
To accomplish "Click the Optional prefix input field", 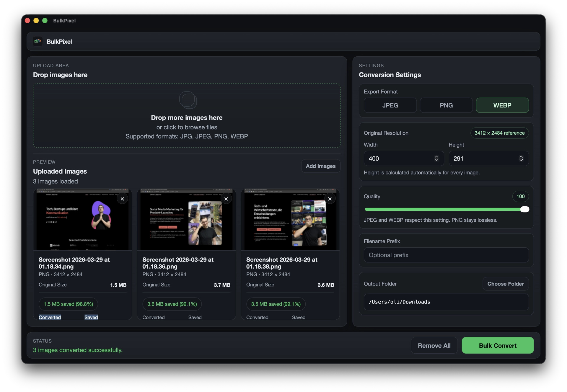I will (x=446, y=255).
